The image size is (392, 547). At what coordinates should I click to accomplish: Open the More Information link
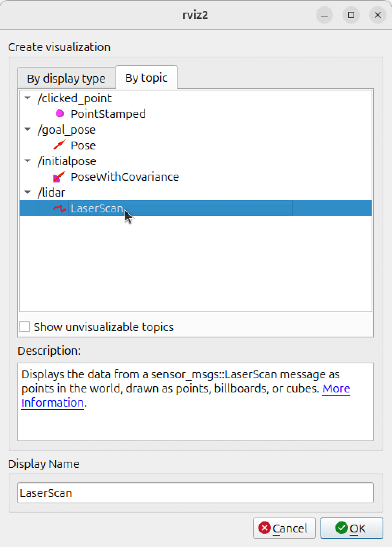(x=336, y=389)
